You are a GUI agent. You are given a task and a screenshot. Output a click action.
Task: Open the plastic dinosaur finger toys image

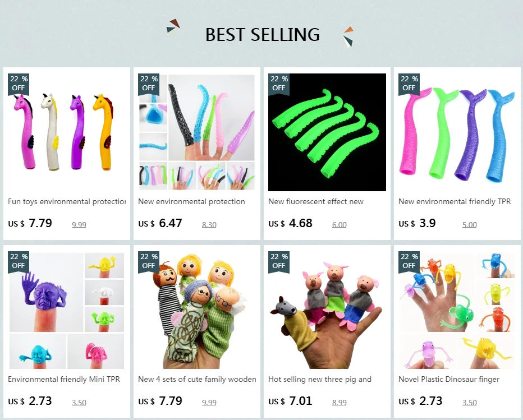[457, 310]
